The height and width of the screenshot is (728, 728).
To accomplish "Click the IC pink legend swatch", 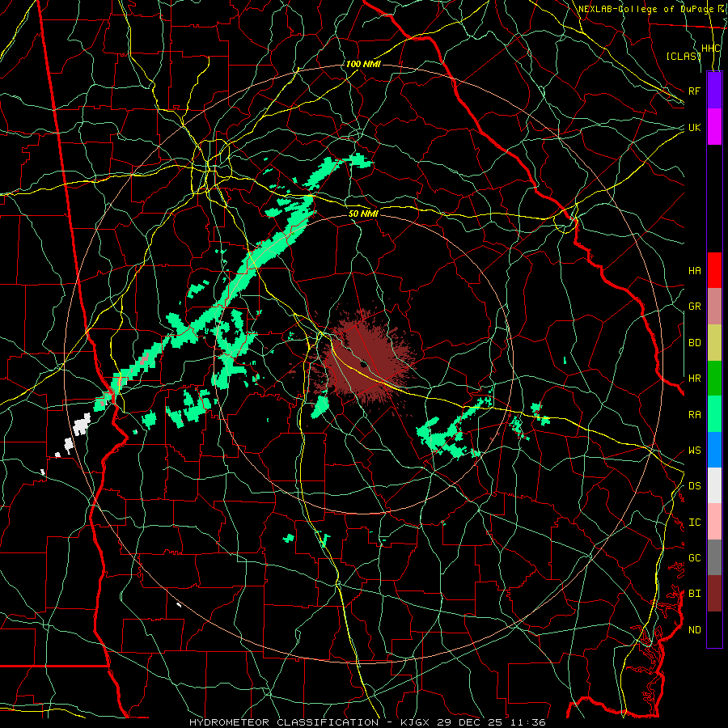I will tap(714, 522).
